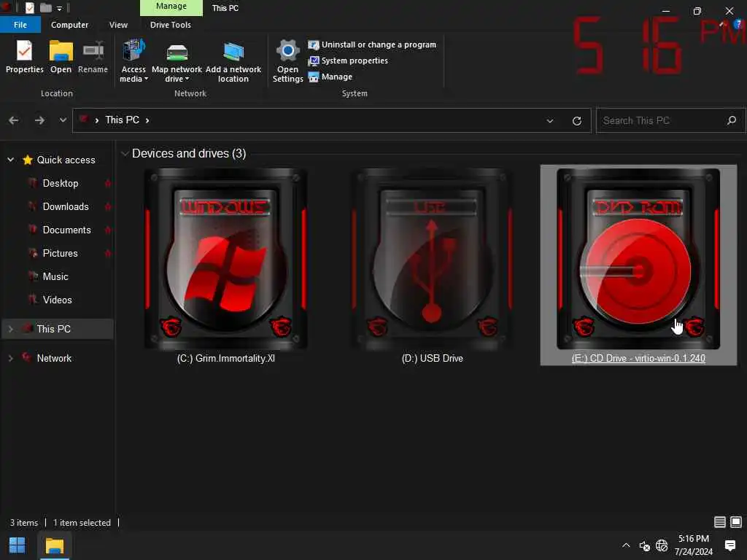Select Downloads in Quick access

(66, 206)
